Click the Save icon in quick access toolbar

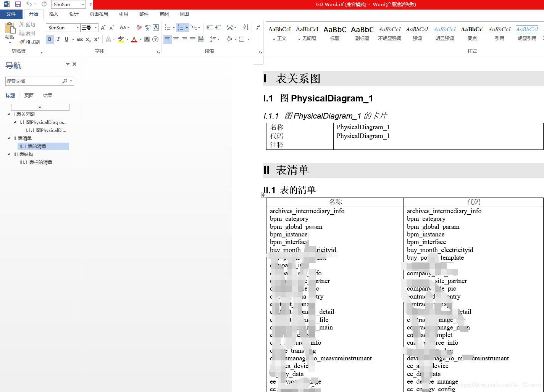click(x=18, y=4)
